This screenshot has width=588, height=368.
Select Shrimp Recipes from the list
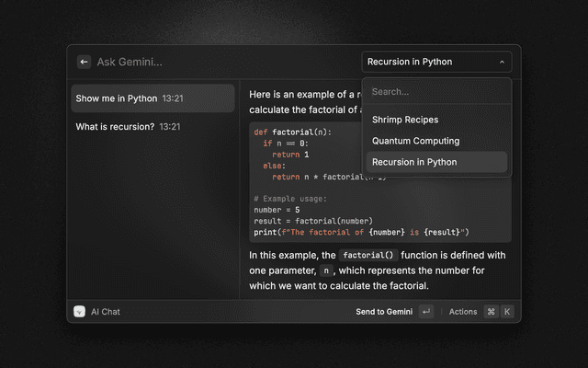(x=405, y=120)
